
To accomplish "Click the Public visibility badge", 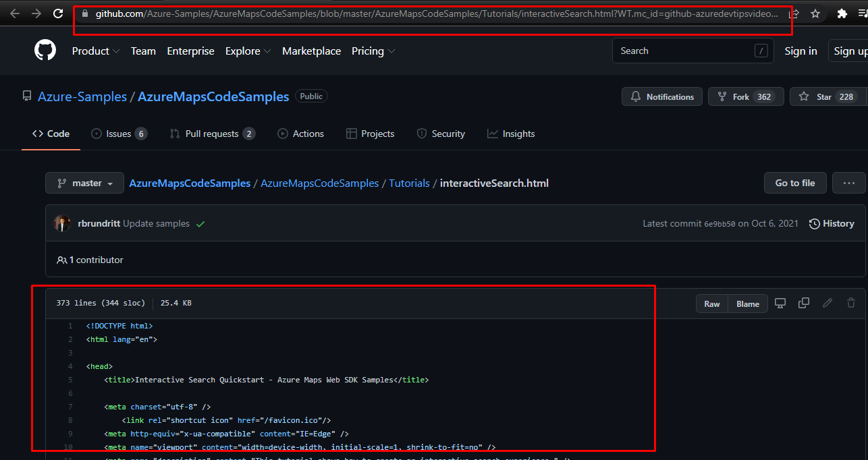I will (x=311, y=96).
